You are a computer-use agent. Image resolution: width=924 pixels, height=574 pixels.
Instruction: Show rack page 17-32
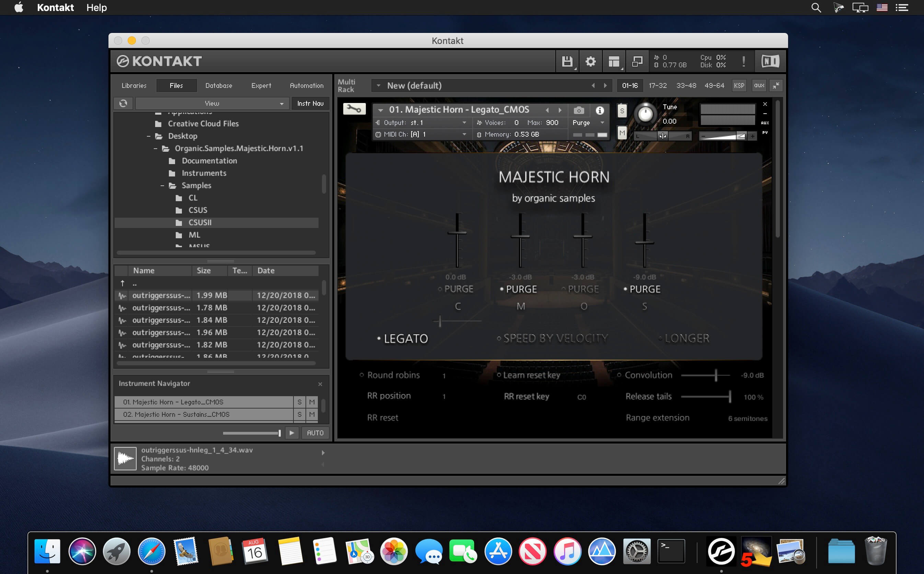658,86
